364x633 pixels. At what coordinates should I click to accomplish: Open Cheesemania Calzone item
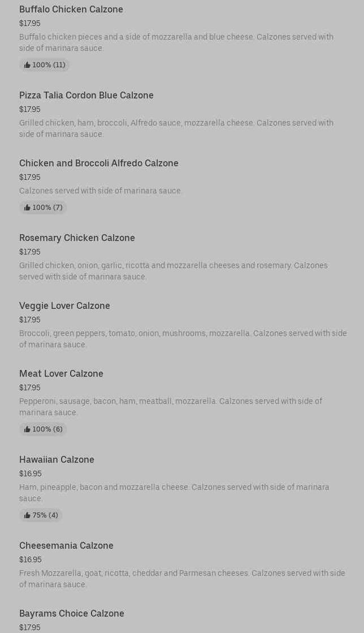(66, 545)
